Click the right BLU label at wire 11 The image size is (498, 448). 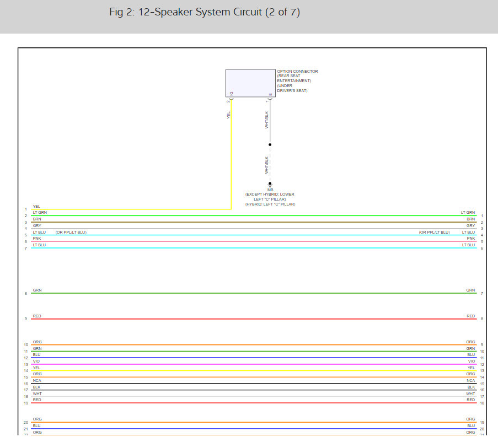pyautogui.click(x=471, y=355)
